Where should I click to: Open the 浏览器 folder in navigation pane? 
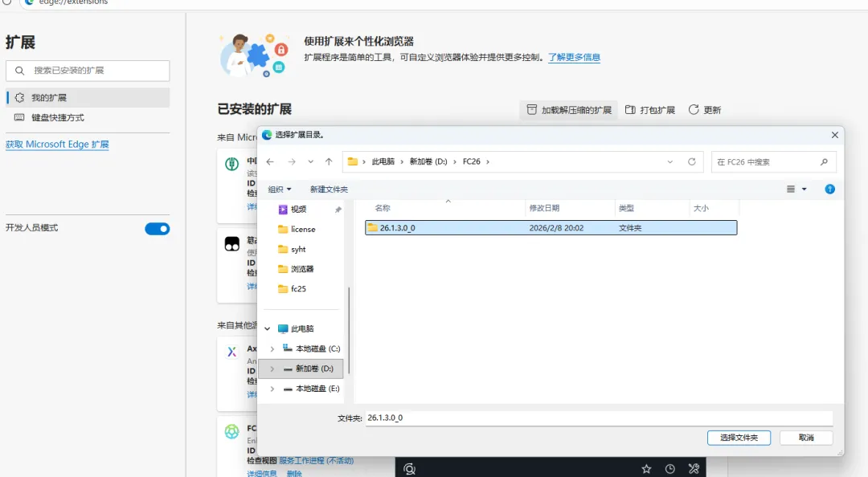pos(301,269)
